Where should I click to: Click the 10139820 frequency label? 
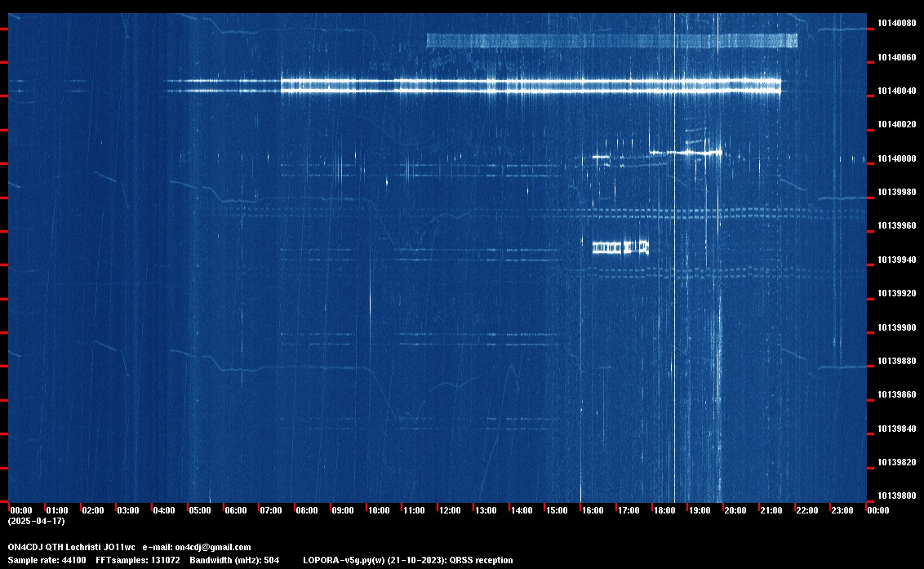tap(897, 462)
